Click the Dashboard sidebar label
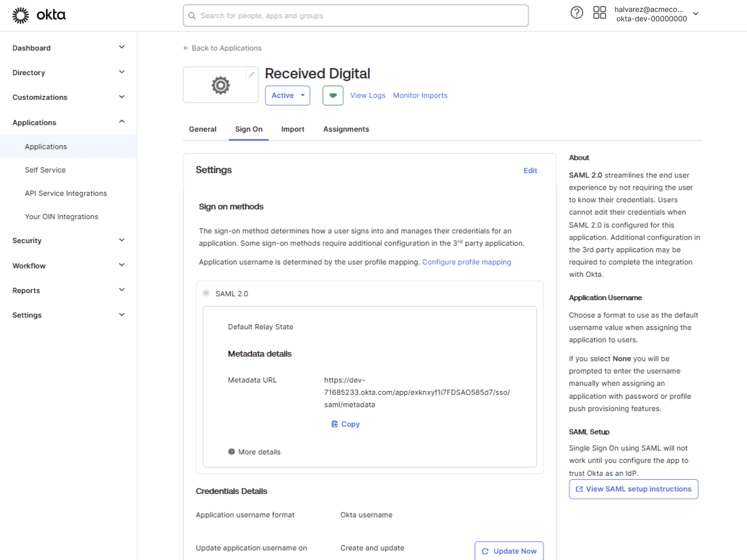 pos(32,48)
